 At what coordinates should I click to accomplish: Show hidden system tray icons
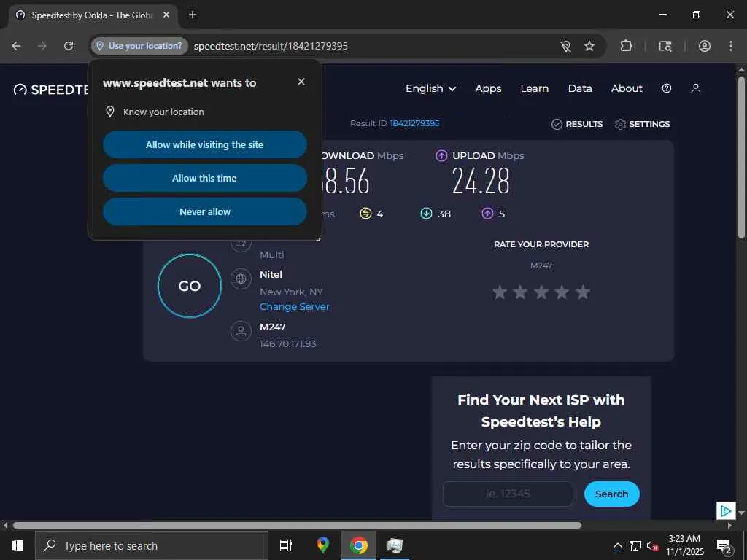tap(617, 545)
